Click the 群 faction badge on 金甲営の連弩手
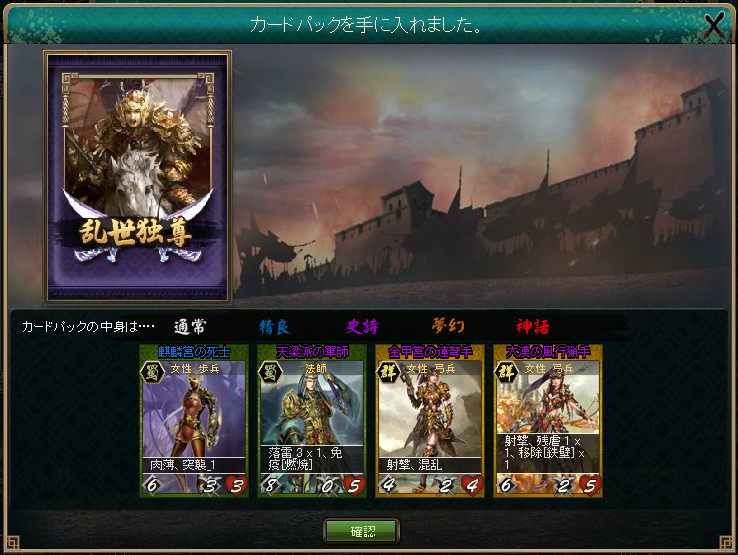This screenshot has height=555, width=738. [x=388, y=372]
